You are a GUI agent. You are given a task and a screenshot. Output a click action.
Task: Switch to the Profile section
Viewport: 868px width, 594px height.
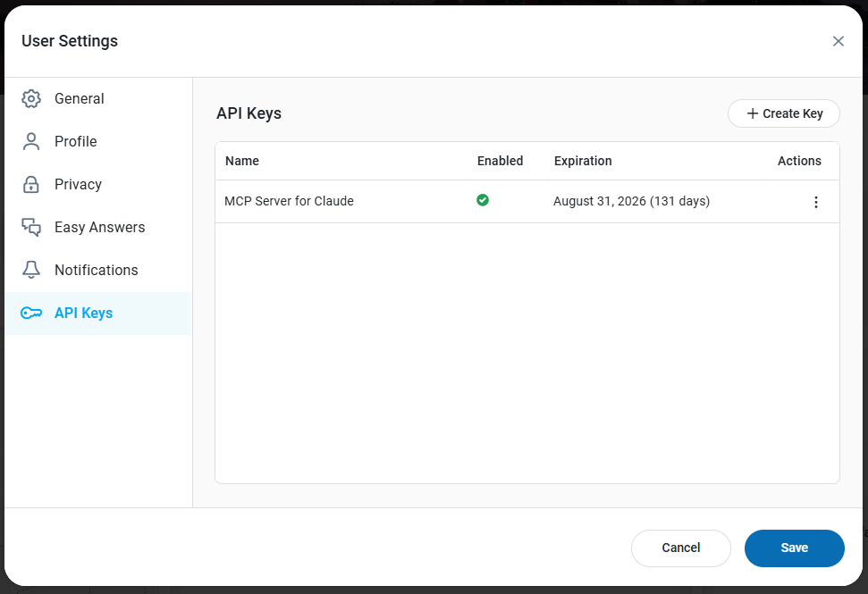tap(97, 142)
